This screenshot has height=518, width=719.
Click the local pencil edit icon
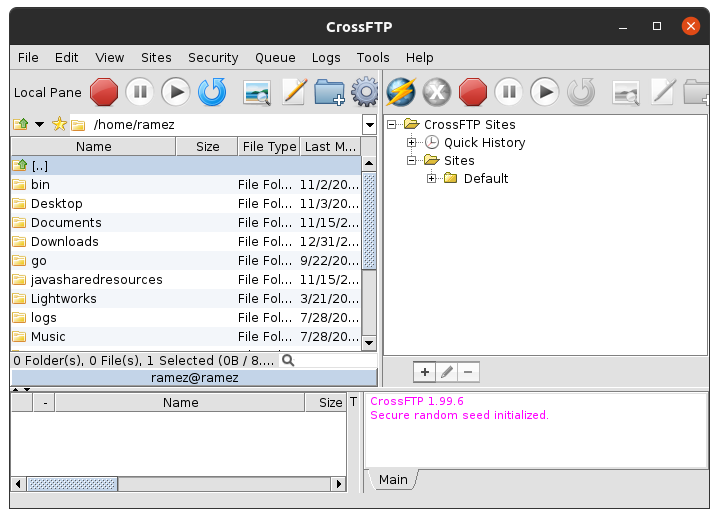click(293, 93)
